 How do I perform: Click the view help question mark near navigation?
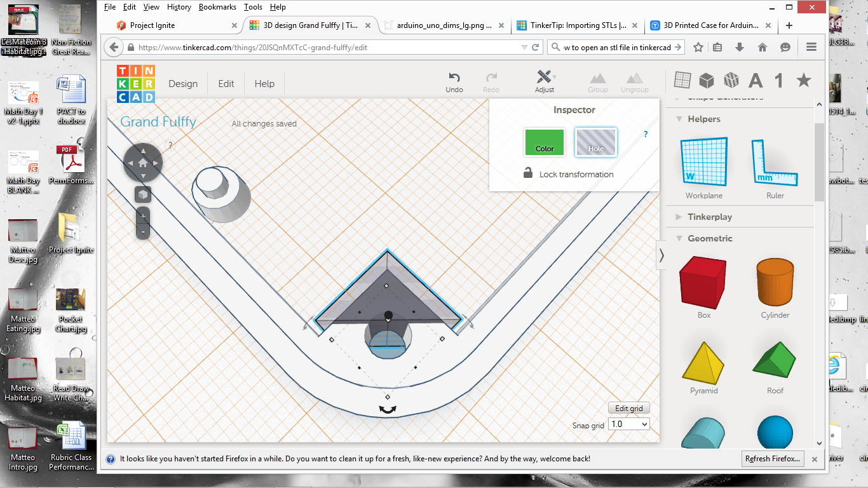170,146
